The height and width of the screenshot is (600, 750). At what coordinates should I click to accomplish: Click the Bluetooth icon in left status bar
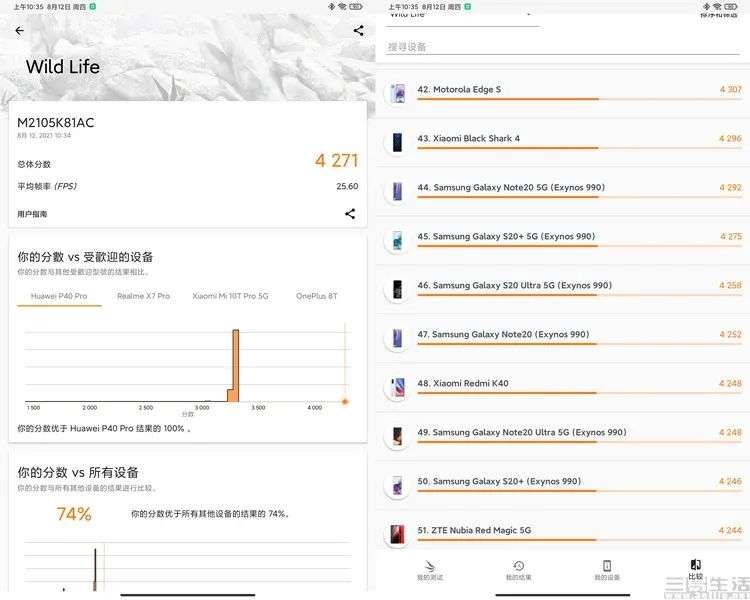[331, 7]
